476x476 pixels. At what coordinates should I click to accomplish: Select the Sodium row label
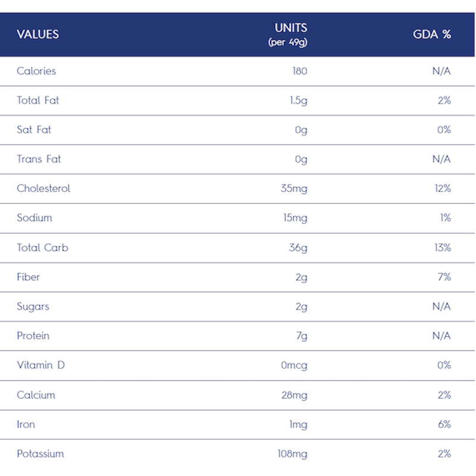pos(35,218)
